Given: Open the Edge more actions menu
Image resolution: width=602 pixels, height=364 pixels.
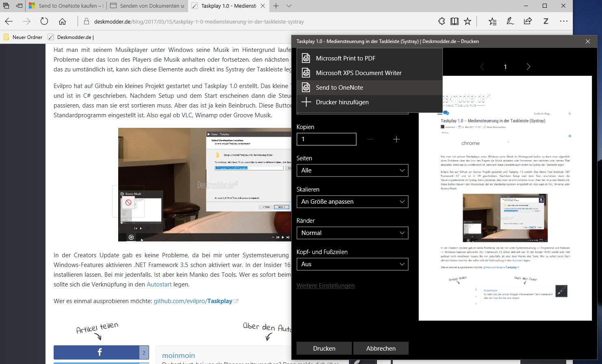Looking at the screenshot, I should pyautogui.click(x=564, y=22).
